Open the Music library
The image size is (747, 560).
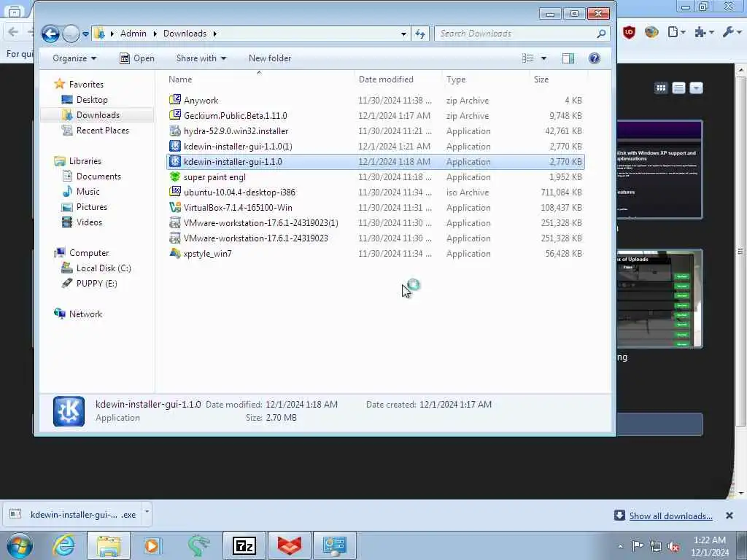(x=88, y=192)
